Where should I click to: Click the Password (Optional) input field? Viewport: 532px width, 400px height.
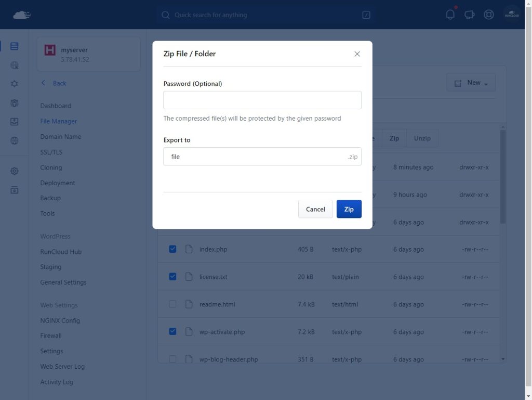pos(262,100)
